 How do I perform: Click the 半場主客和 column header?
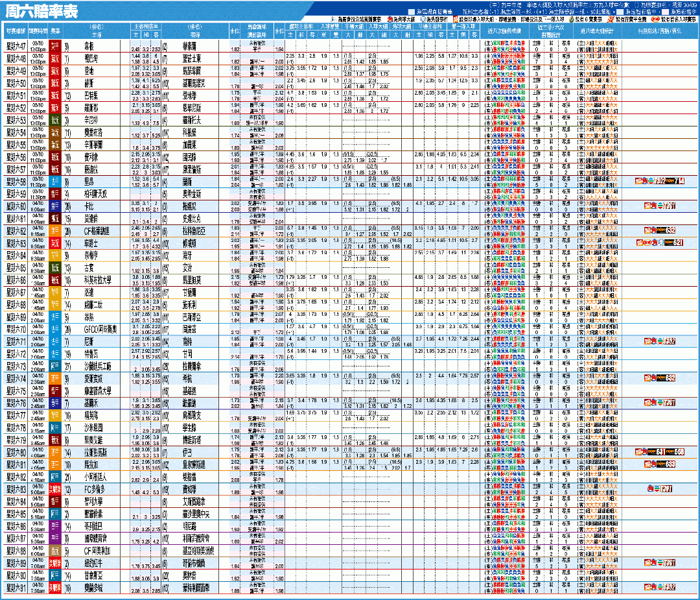pyautogui.click(x=430, y=27)
